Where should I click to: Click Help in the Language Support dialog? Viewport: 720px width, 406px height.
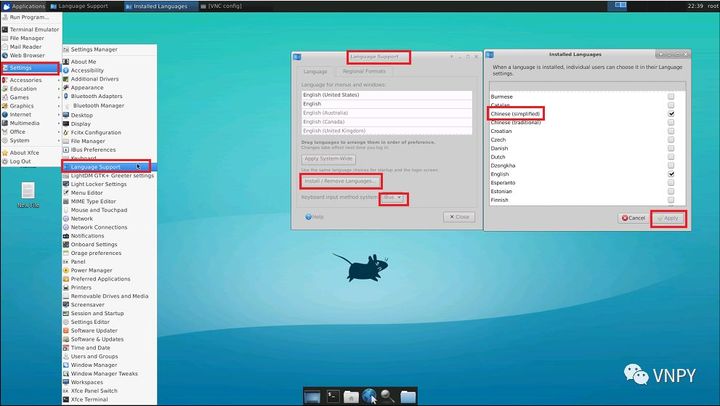pyautogui.click(x=315, y=217)
